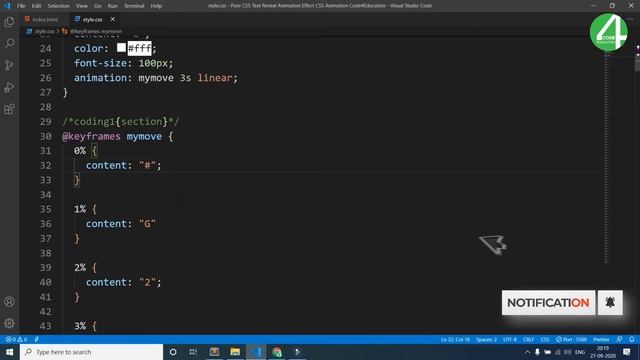Open the Explorer view in the activity bar

click(x=9, y=22)
